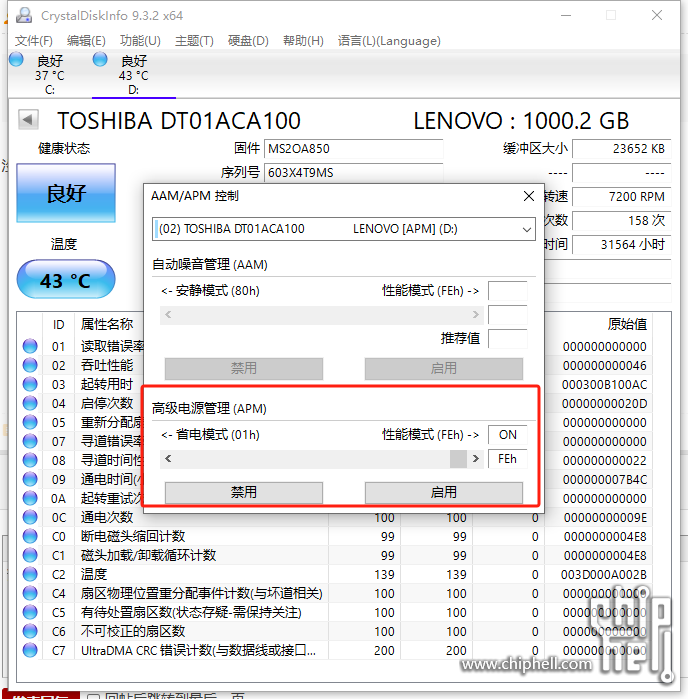Click the AAM slider left arrow
This screenshot has width=688, height=699.
click(x=168, y=314)
